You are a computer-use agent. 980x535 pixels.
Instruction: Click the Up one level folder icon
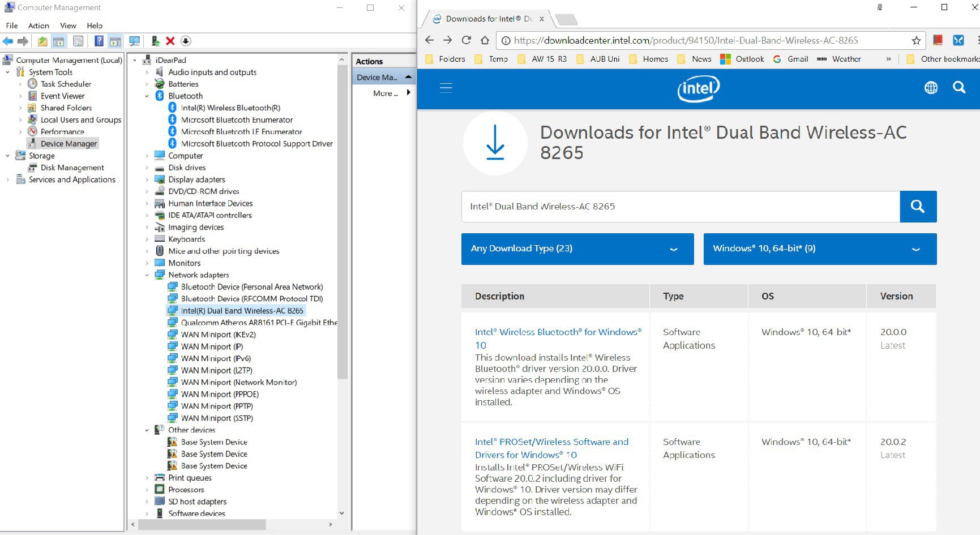tap(42, 41)
